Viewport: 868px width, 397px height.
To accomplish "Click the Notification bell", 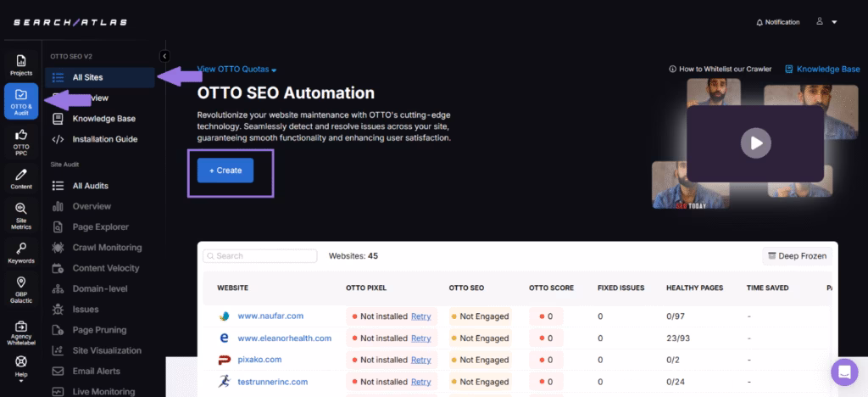I will tap(776, 22).
